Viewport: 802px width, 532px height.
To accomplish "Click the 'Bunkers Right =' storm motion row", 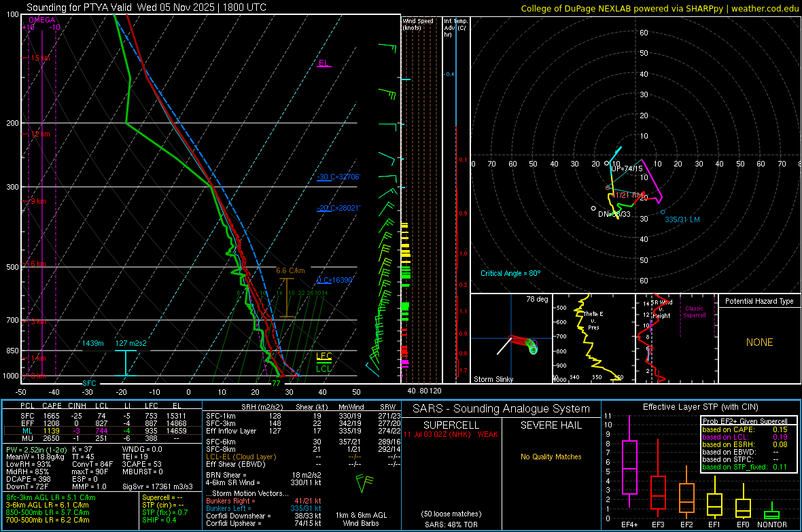I will point(264,501).
